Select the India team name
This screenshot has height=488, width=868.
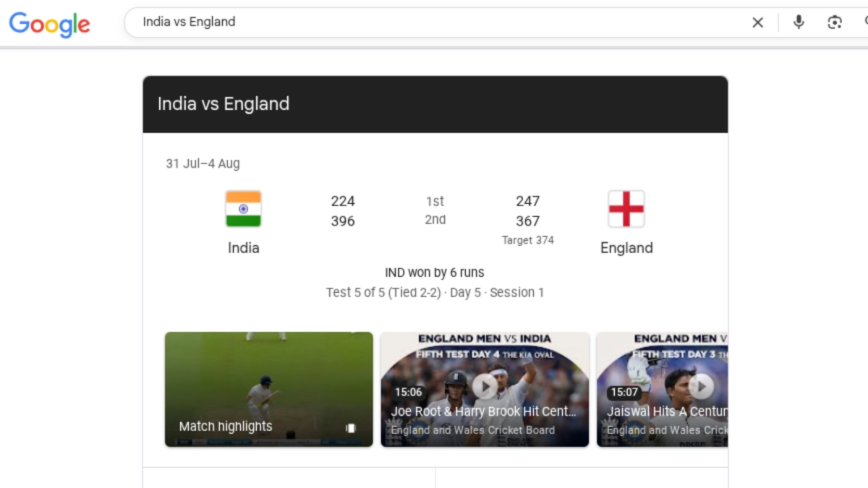(243, 248)
